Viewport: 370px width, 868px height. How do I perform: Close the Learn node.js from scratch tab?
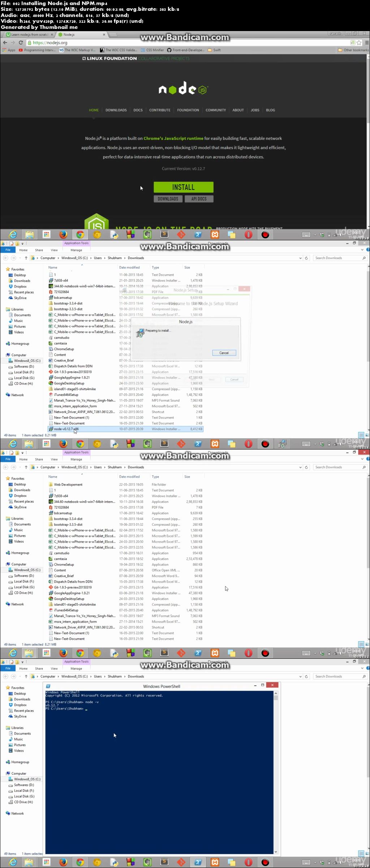click(52, 35)
